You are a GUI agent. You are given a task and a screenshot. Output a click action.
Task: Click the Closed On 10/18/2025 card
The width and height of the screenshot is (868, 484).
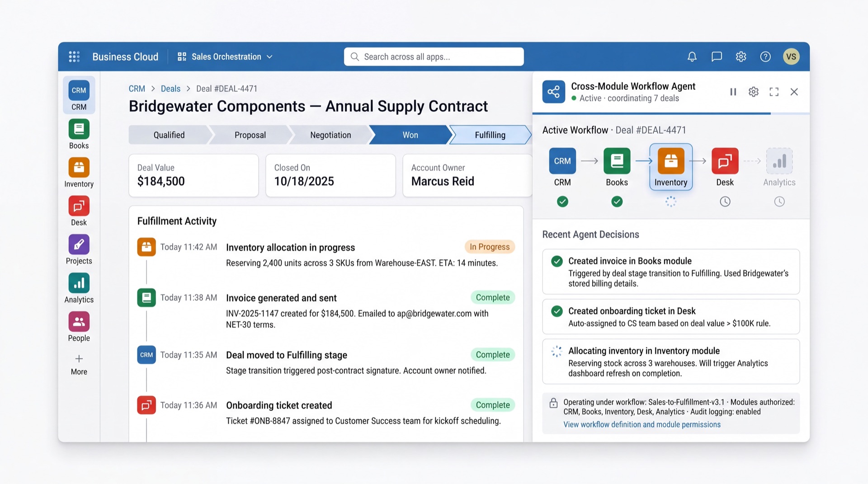click(330, 175)
